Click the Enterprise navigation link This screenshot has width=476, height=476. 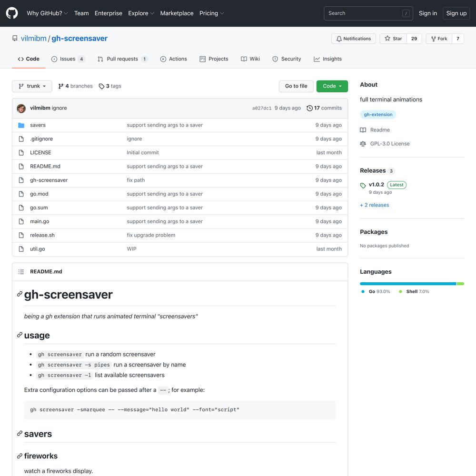pos(109,13)
